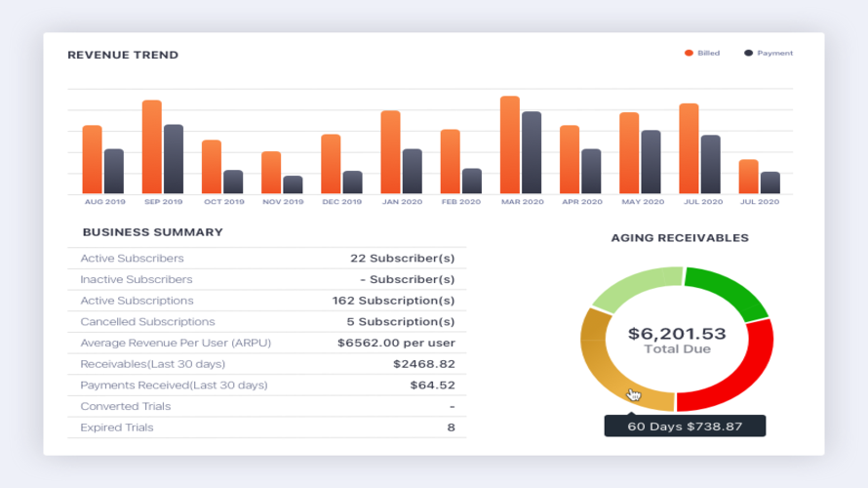Click the dark Payment bar for SEP 2019
The width and height of the screenshot is (868, 488).
[x=174, y=158]
